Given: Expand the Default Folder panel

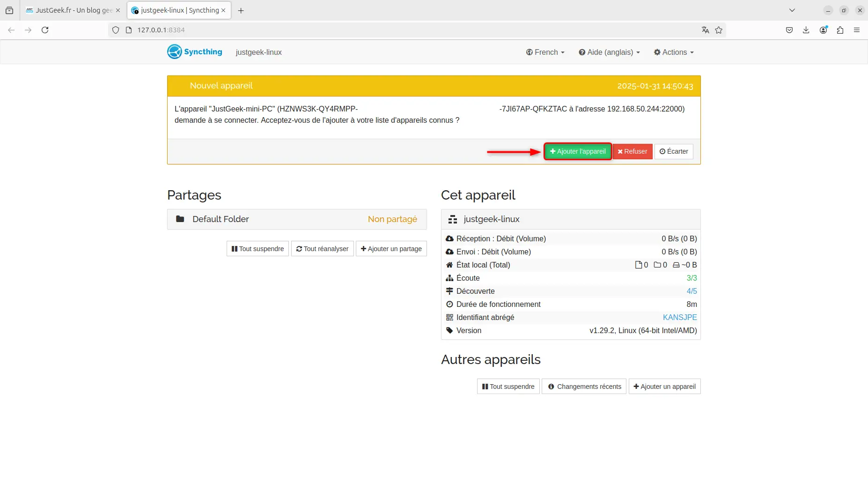Looking at the screenshot, I should 297,219.
